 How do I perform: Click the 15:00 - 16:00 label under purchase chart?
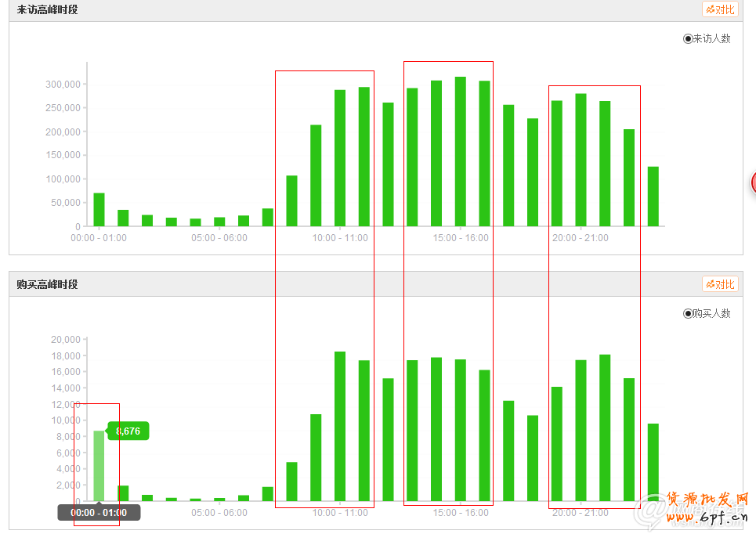point(461,513)
